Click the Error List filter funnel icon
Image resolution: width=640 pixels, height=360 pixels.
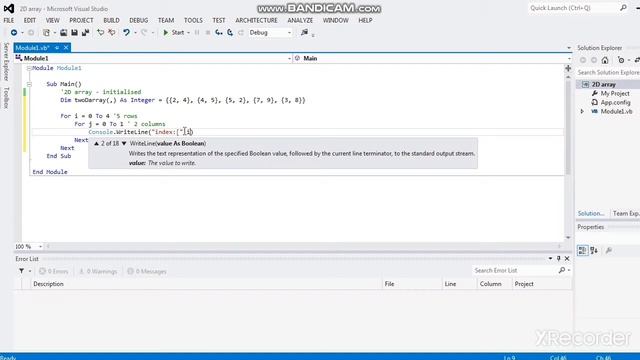(x=21, y=271)
